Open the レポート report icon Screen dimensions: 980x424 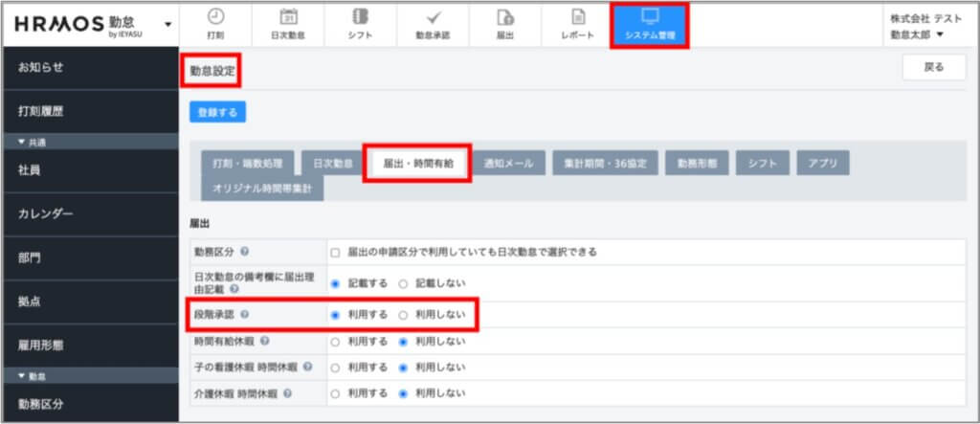(577, 17)
